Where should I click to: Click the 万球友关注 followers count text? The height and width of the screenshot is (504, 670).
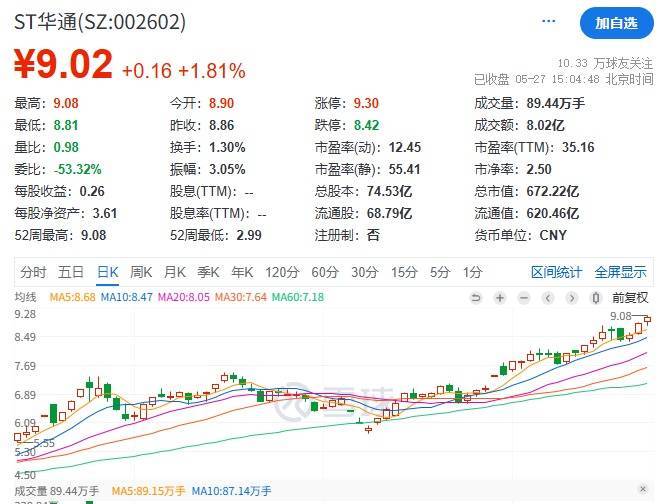(605, 63)
